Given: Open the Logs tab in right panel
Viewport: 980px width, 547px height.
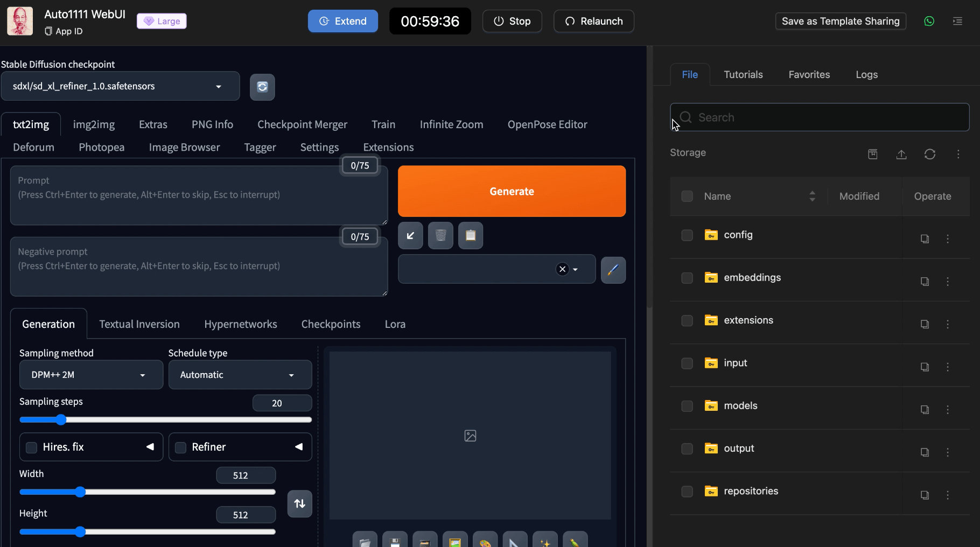Looking at the screenshot, I should coord(866,74).
